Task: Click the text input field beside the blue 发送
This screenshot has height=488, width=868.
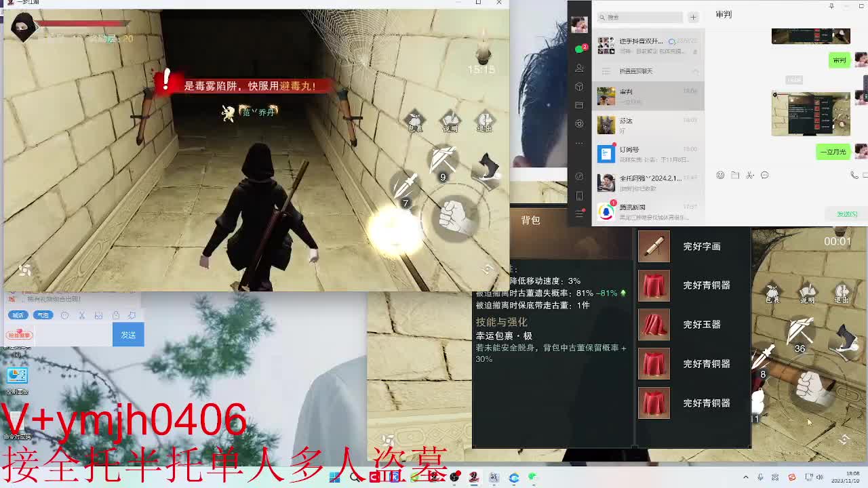Action: click(73, 335)
